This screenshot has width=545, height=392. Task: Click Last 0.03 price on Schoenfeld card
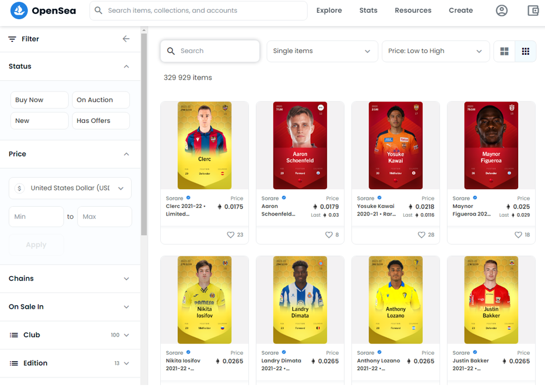(x=325, y=216)
